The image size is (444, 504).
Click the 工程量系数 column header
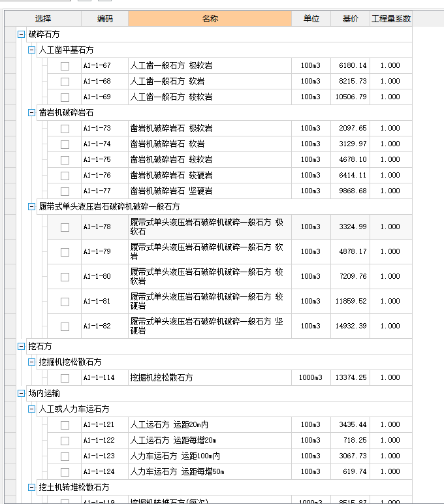pyautogui.click(x=391, y=19)
